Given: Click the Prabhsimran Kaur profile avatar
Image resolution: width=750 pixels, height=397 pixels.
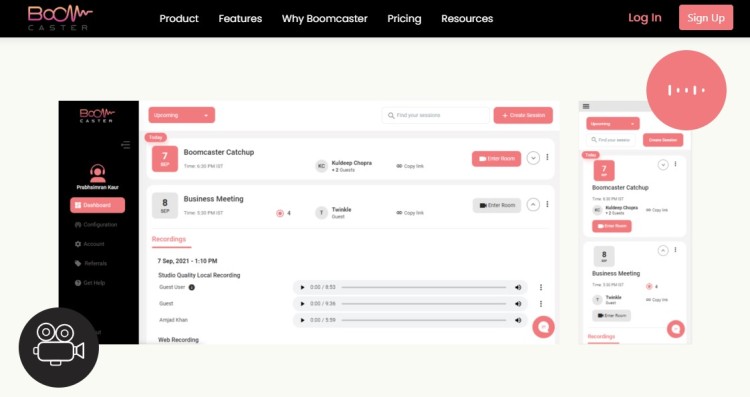Looking at the screenshot, I should (98, 173).
